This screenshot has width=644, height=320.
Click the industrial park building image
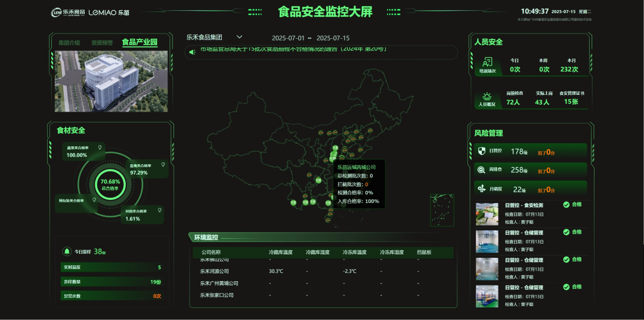112,81
